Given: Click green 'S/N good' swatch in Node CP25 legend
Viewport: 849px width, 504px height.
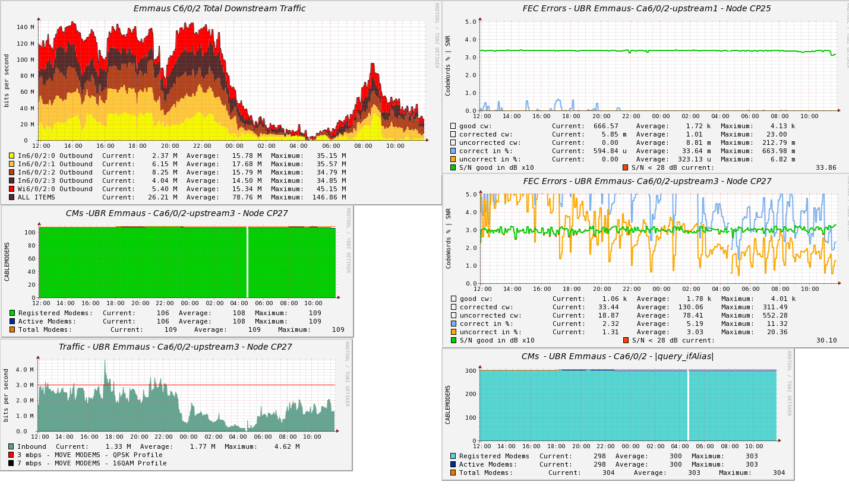Looking at the screenshot, I should pyautogui.click(x=453, y=167).
